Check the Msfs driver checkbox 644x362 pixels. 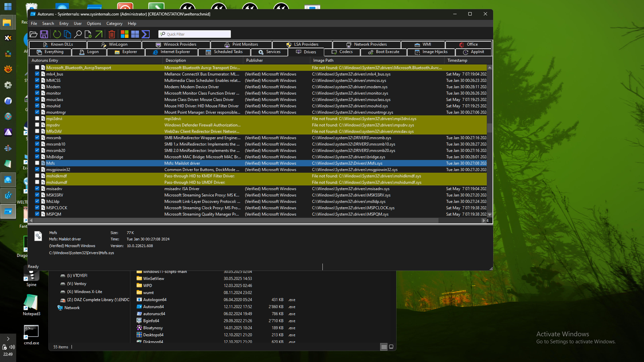click(x=37, y=163)
